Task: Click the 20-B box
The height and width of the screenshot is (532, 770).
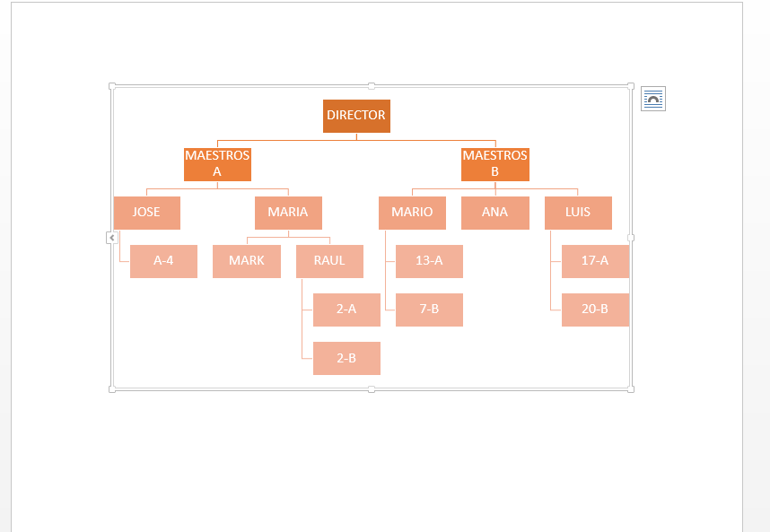Action: [x=595, y=310]
